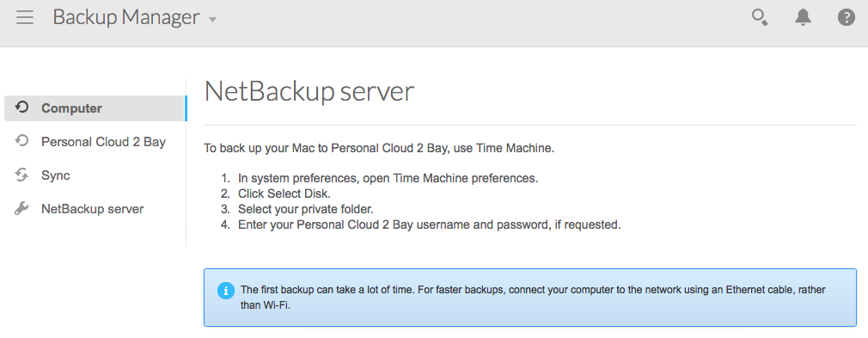Viewport: 868px width, 338px height.
Task: Open the hamburger main menu
Action: click(25, 17)
